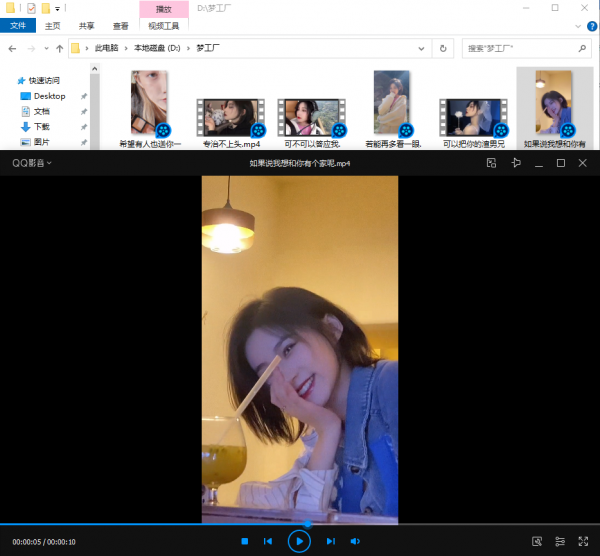This screenshot has width=600, height=556.
Task: Open the 文件 menu tab
Action: (x=17, y=26)
